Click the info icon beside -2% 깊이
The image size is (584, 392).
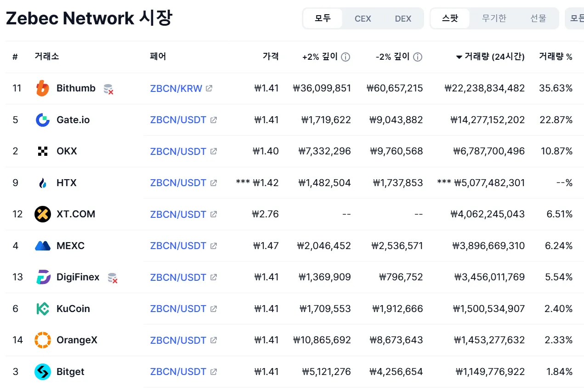pyautogui.click(x=418, y=57)
